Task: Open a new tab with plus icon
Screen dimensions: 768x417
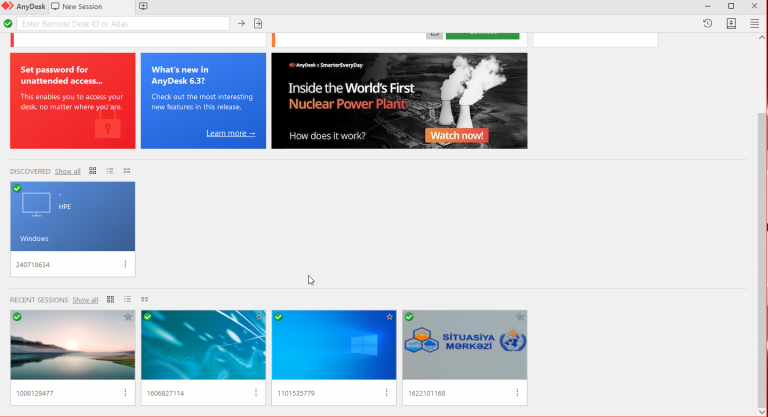Action: click(x=143, y=6)
